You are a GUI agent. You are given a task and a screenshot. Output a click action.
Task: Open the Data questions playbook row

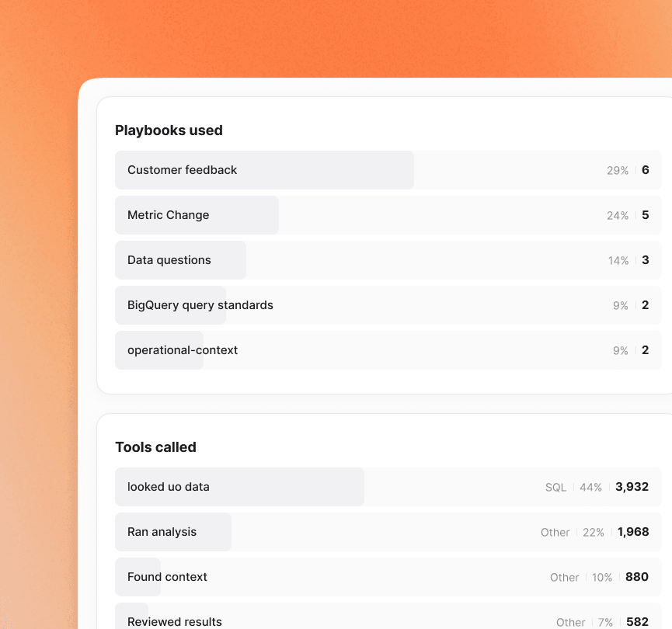pyautogui.click(x=388, y=260)
